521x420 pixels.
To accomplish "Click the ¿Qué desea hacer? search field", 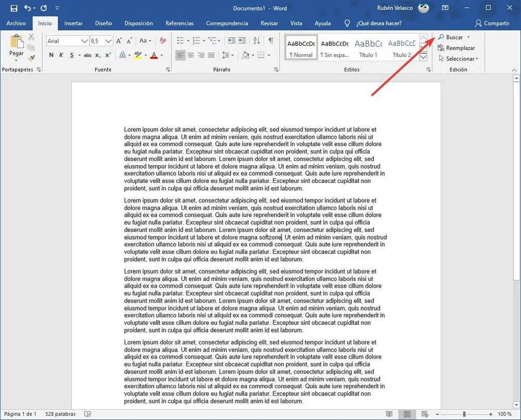I will click(x=379, y=23).
